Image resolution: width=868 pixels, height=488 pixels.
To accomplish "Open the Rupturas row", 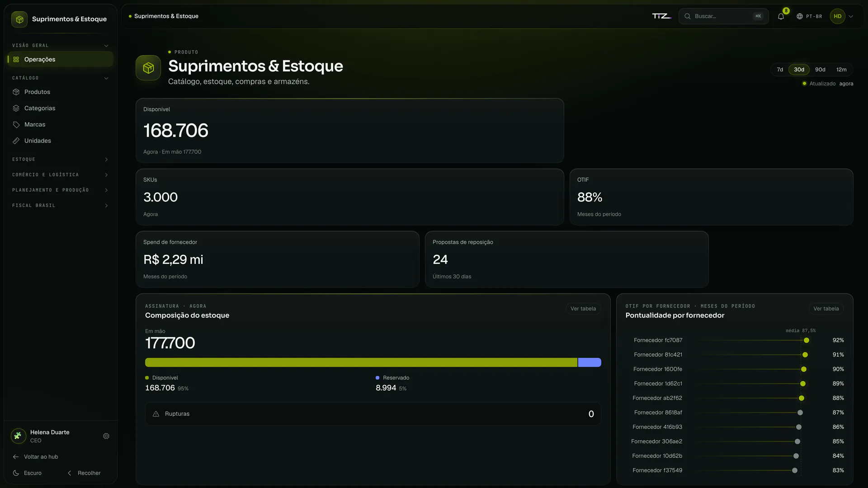I will 373,414.
